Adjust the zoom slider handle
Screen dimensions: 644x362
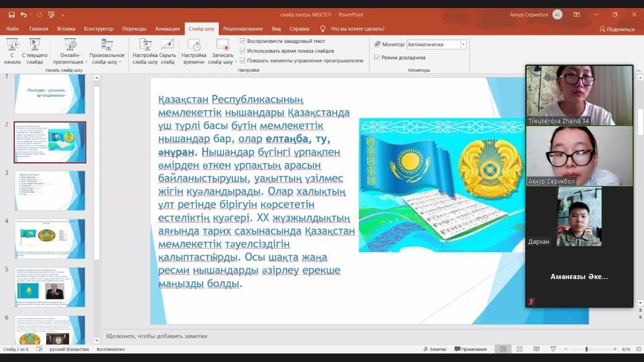[x=586, y=349]
